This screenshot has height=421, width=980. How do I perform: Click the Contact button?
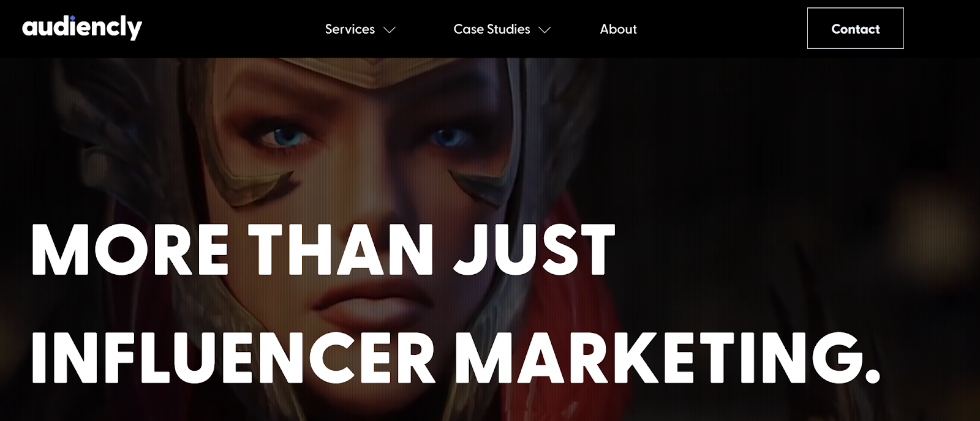[x=855, y=28]
